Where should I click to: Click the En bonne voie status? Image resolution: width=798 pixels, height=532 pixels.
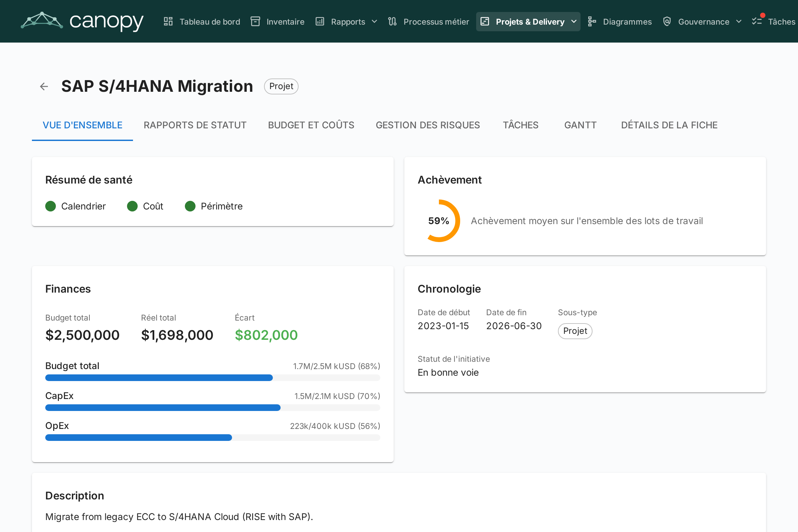coord(448,372)
